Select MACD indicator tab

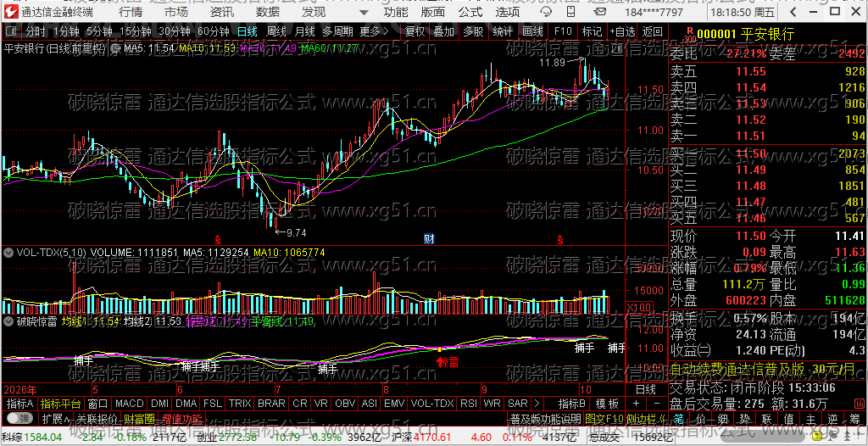pos(130,404)
